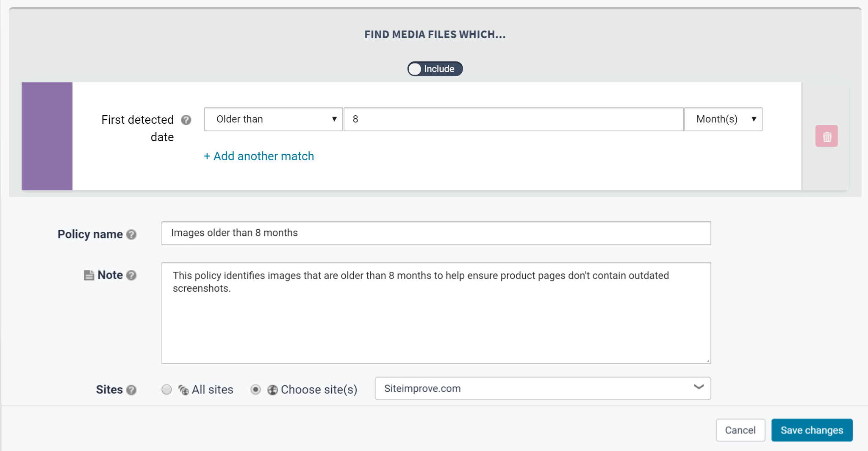Click inside the Note text area
The width and height of the screenshot is (868, 451).
[x=435, y=322]
